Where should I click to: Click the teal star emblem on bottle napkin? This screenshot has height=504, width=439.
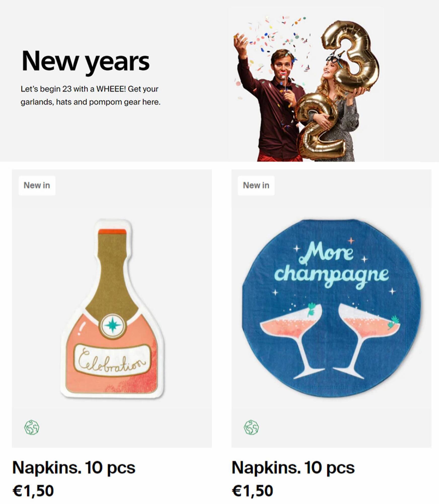pyautogui.click(x=113, y=326)
